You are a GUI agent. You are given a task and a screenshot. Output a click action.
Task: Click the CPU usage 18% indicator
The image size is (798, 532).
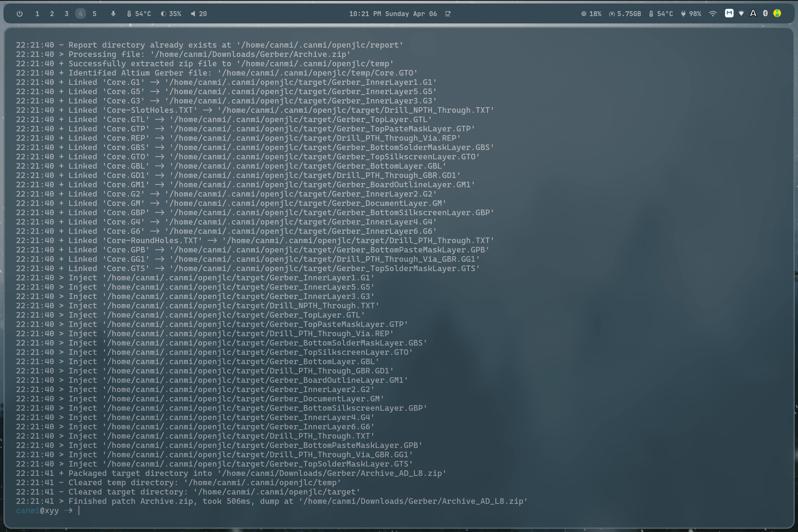tap(591, 14)
